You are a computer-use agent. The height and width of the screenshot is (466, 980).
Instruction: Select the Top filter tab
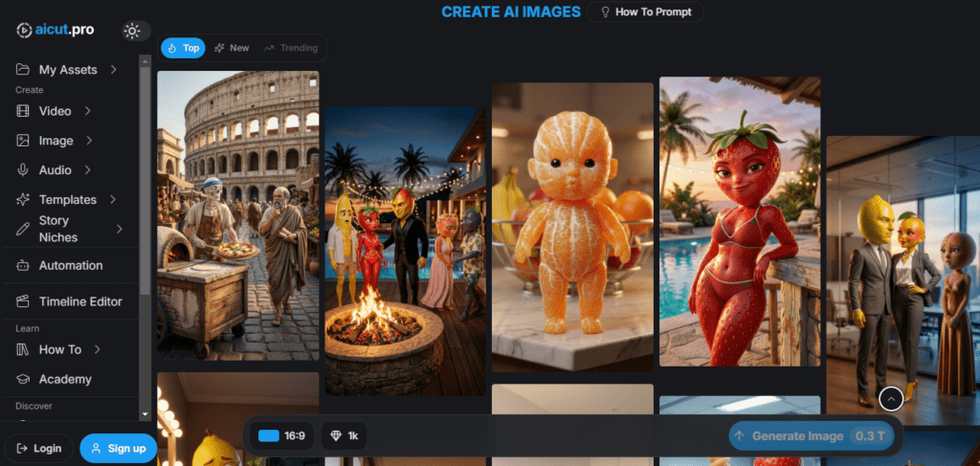183,48
